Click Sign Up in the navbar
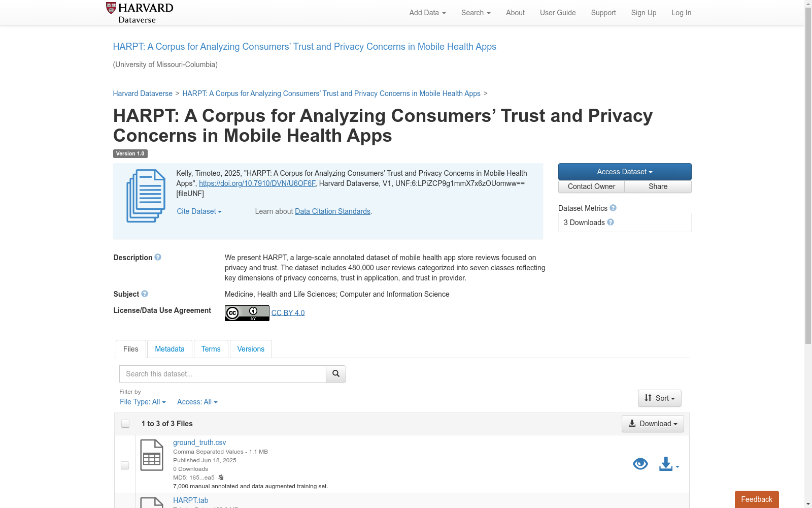This screenshot has height=508, width=812. 644,13
